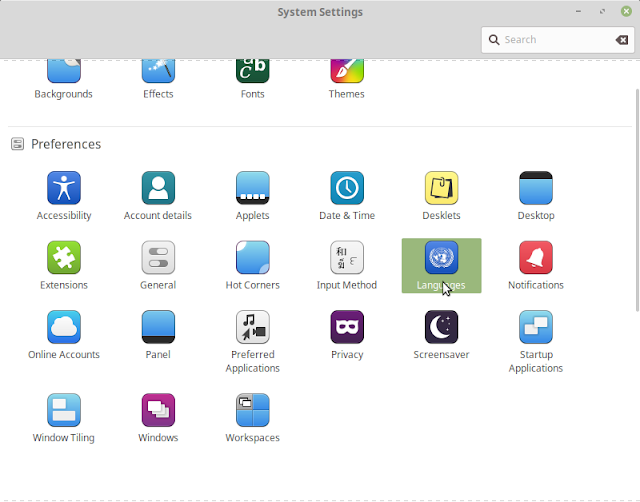
Task: Open Account details icon
Action: coord(158,188)
